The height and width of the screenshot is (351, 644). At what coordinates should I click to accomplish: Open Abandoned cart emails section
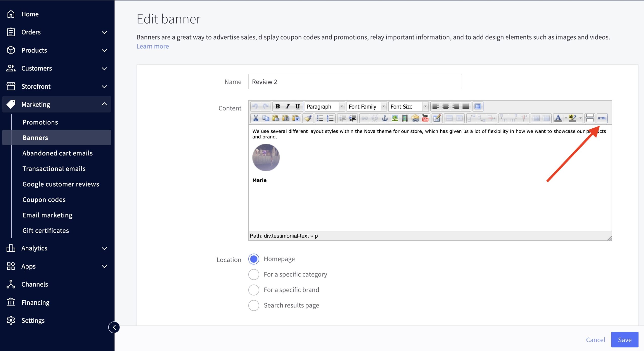coord(57,153)
